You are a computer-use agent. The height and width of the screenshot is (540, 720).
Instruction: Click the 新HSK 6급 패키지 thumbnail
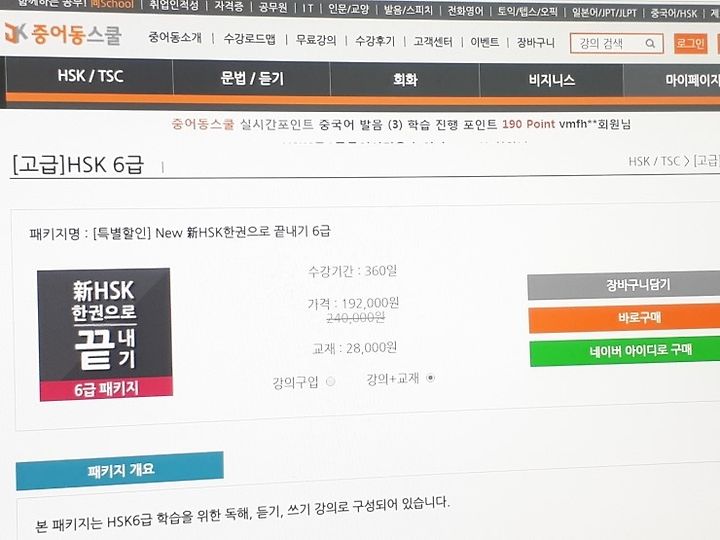pos(106,334)
